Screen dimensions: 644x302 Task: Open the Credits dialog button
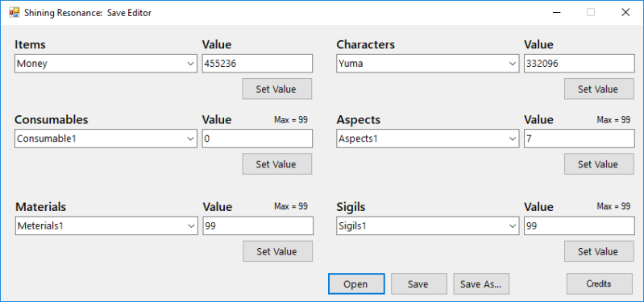pos(599,284)
